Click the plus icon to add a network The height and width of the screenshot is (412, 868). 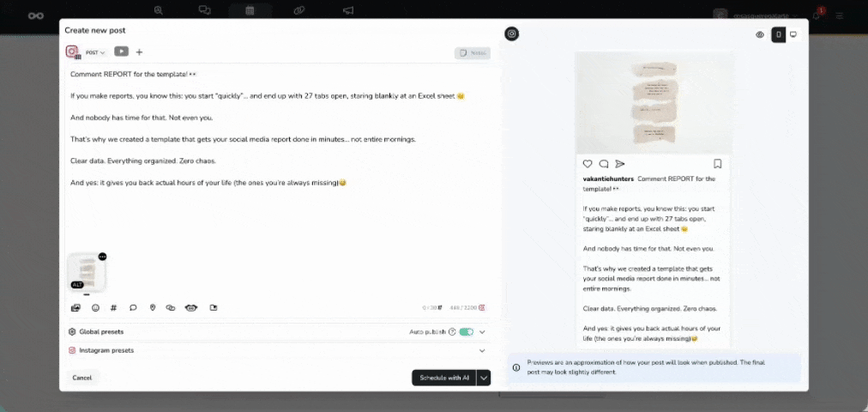click(140, 52)
